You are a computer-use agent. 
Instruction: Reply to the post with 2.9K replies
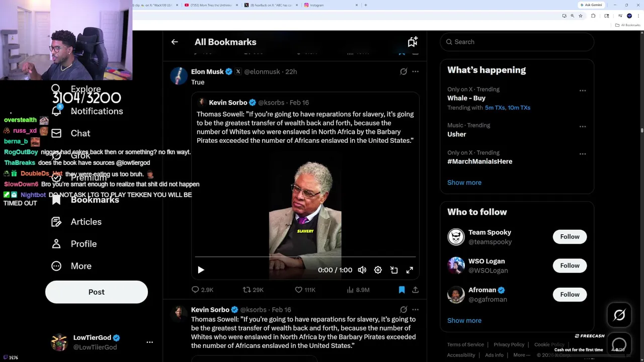click(202, 290)
